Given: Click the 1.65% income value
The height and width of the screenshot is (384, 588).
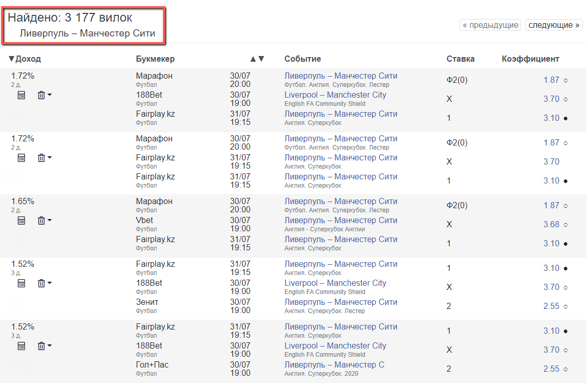Looking at the screenshot, I should 23,202.
